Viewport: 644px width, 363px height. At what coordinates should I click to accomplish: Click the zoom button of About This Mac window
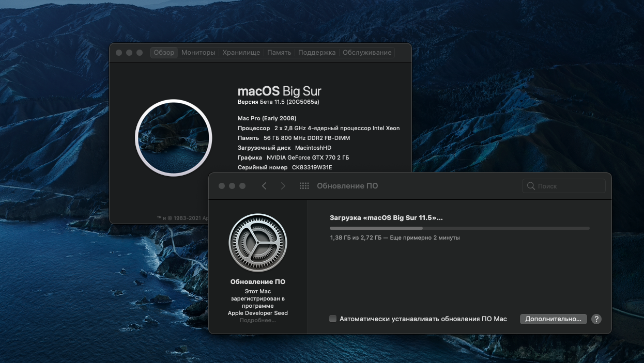pyautogui.click(x=140, y=53)
